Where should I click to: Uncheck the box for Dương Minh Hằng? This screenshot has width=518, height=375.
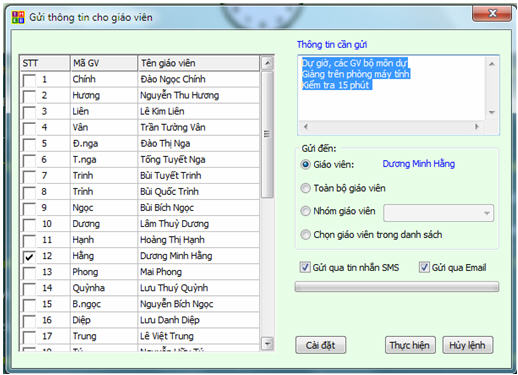click(29, 256)
